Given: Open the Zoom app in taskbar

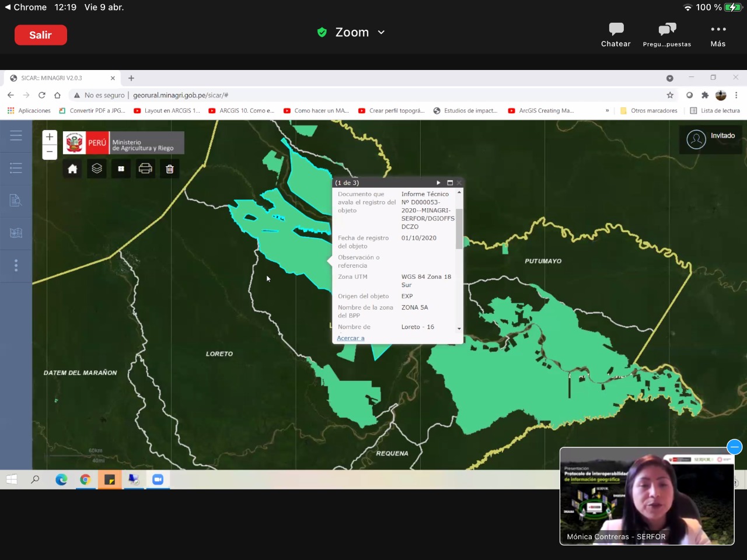Looking at the screenshot, I should coord(158,480).
